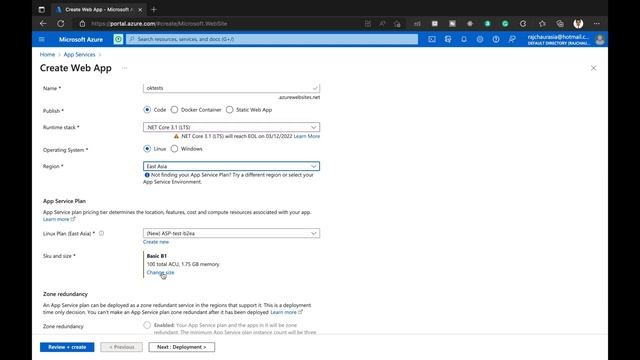
Task: Click the 'Zone redundancy' section heading
Action: (x=65, y=294)
